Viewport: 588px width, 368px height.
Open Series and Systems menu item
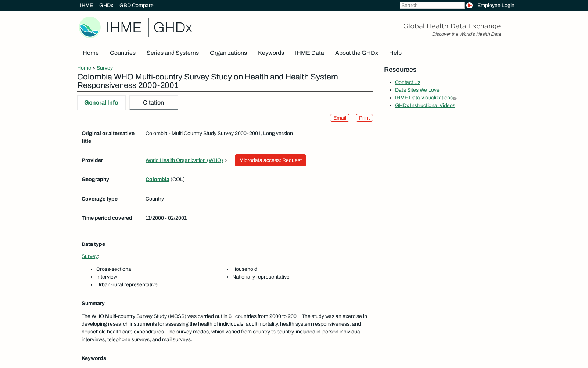[x=173, y=53]
